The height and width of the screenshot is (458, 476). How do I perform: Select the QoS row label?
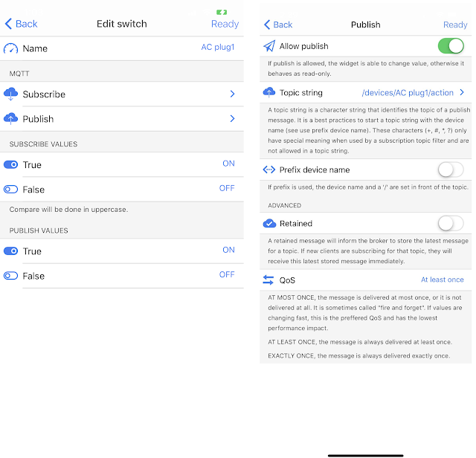point(287,280)
